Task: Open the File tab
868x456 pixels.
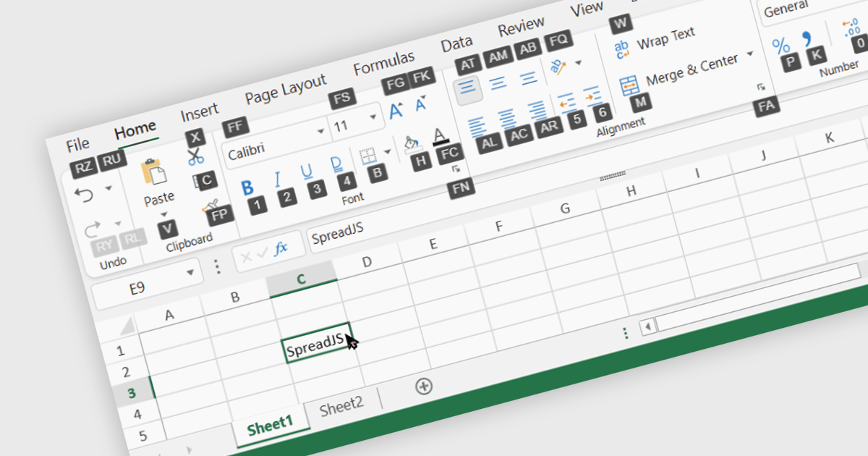Action: [x=77, y=145]
